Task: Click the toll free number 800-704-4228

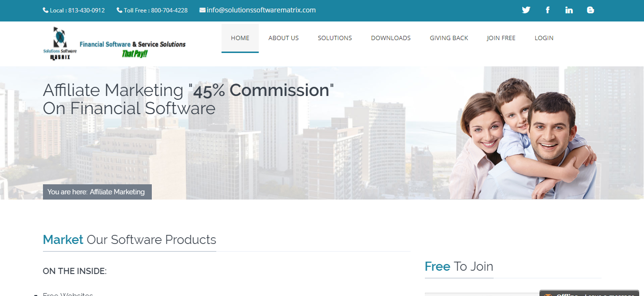Action: pyautogui.click(x=169, y=11)
